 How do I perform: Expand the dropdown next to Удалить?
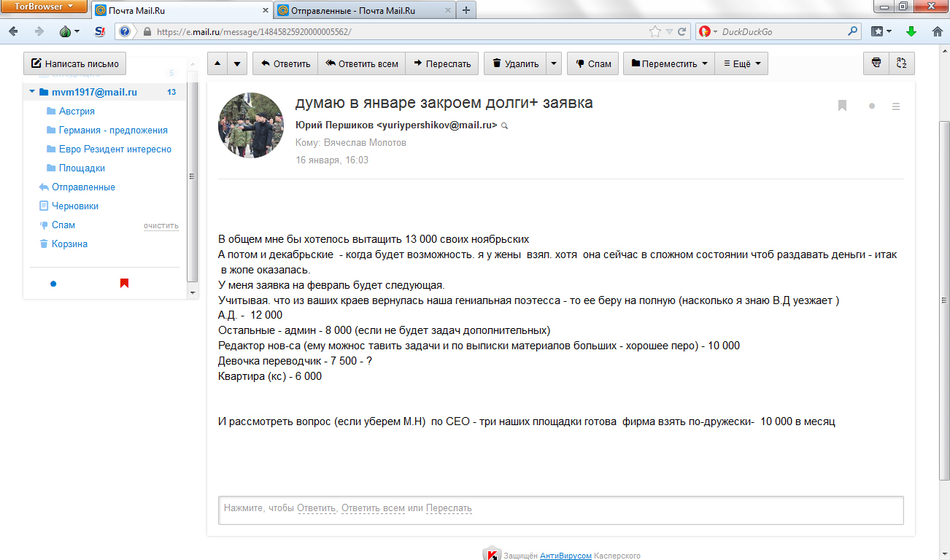pos(554,63)
